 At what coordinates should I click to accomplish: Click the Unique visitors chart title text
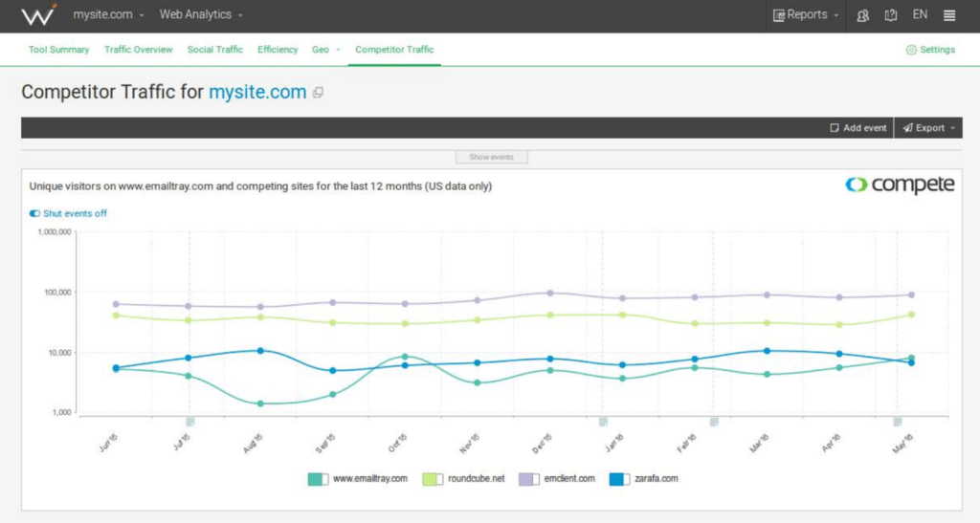[x=260, y=186]
